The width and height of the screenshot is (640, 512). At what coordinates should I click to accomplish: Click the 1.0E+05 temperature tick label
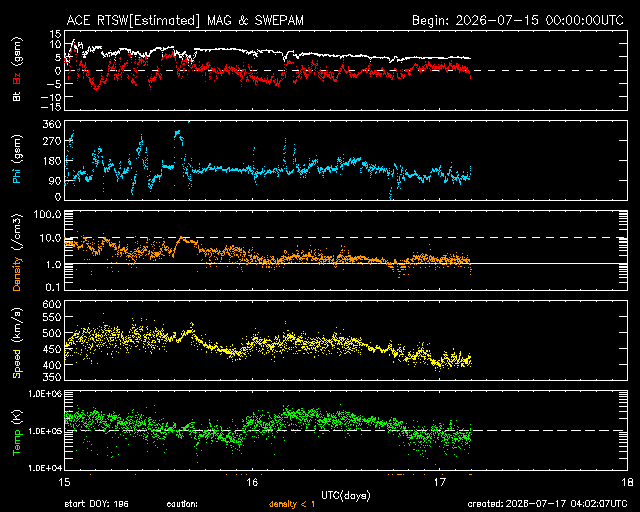45,431
